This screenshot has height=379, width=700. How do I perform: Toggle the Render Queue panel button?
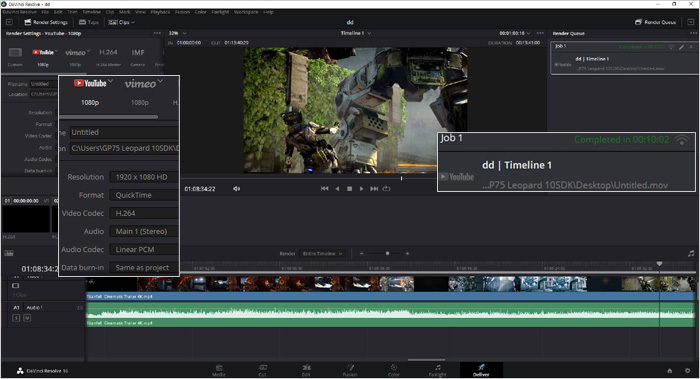(656, 22)
